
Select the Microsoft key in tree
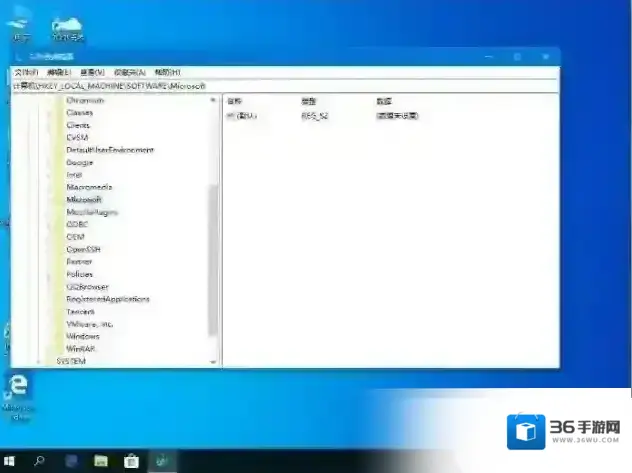(84, 199)
